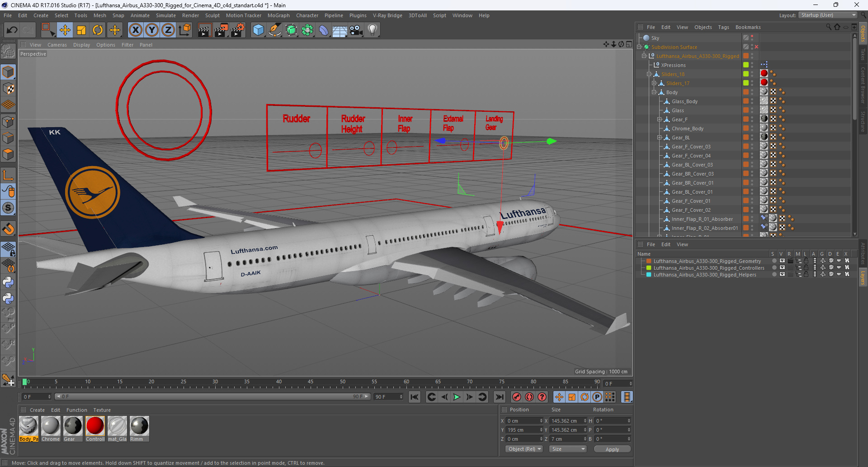868x467 pixels.
Task: Open the Takes side tab
Action: point(863,55)
